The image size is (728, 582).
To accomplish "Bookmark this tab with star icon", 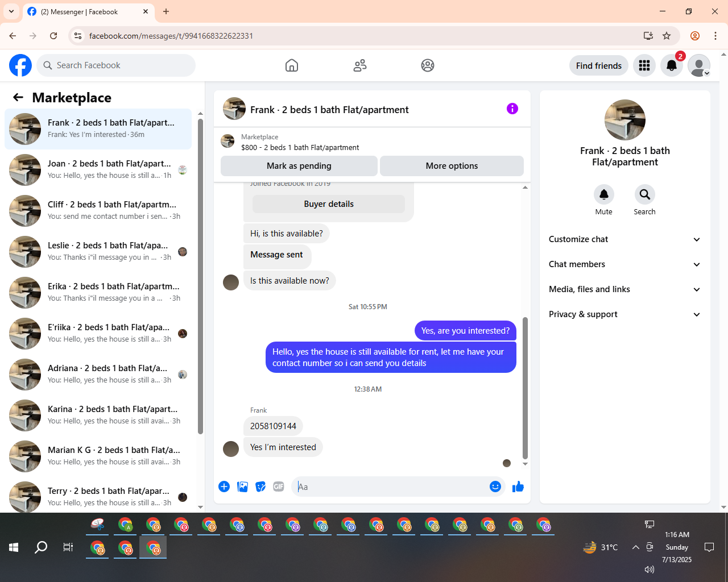I will click(667, 36).
